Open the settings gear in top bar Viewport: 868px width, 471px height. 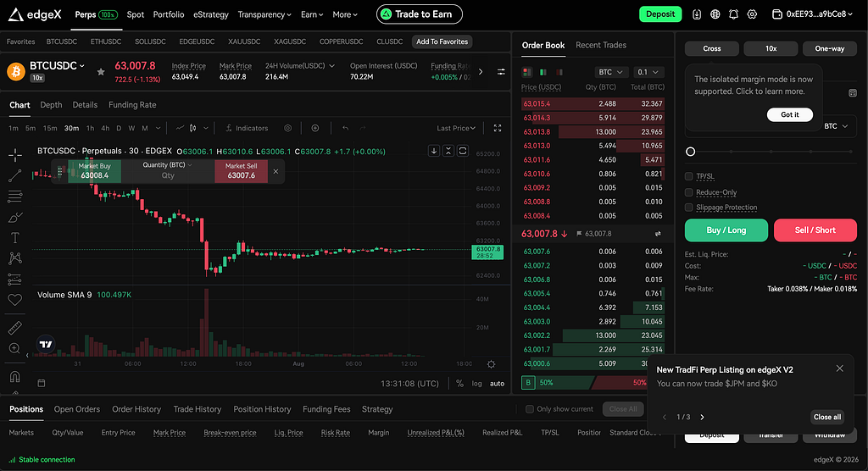[752, 14]
